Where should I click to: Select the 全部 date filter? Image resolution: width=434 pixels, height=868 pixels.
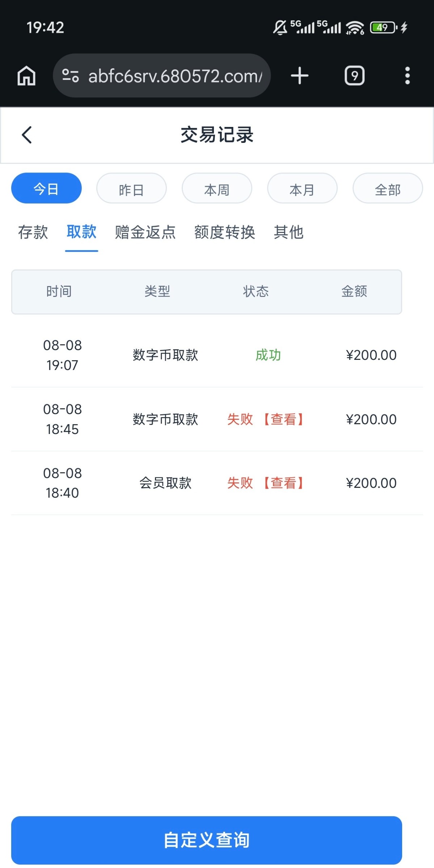pyautogui.click(x=388, y=188)
